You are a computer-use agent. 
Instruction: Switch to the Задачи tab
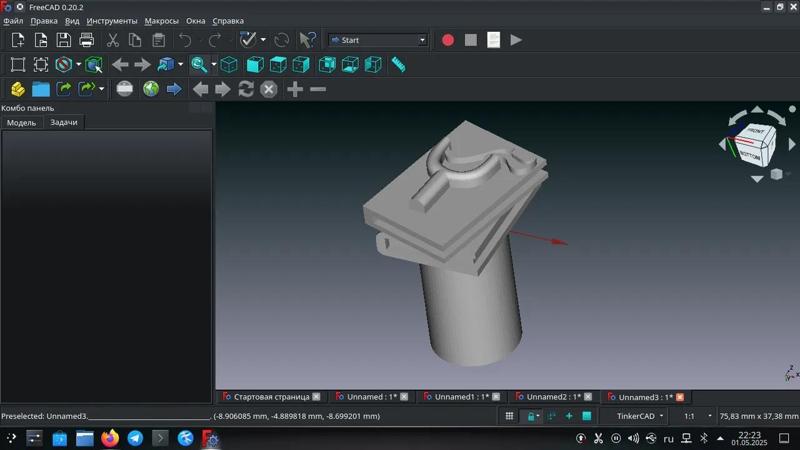point(64,122)
